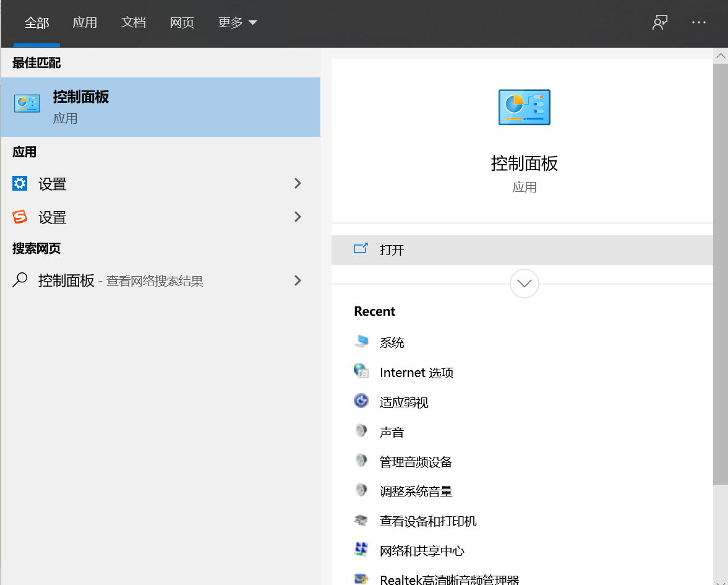Screen dimensions: 728x585
Task: Expand the blue gear 设置 result arrow
Action: (298, 183)
